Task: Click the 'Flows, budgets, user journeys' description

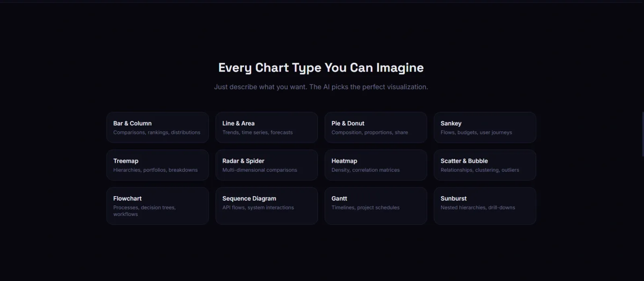Action: (476, 133)
